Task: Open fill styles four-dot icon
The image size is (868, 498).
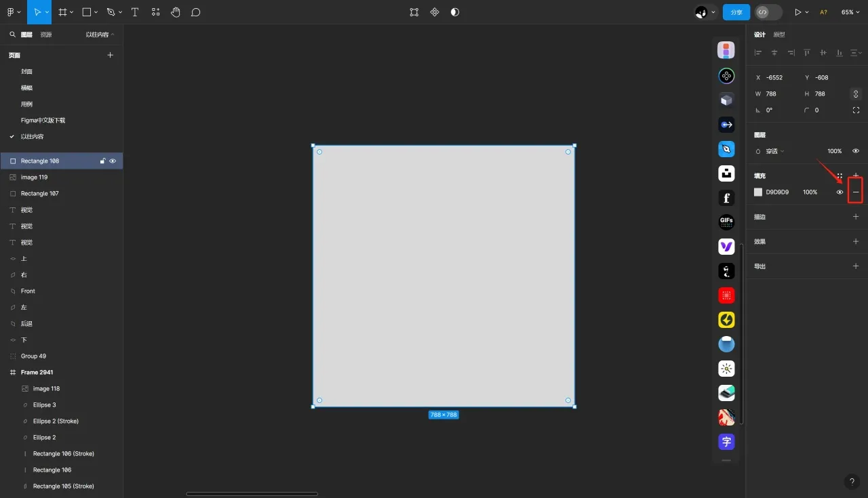Action: pos(840,175)
